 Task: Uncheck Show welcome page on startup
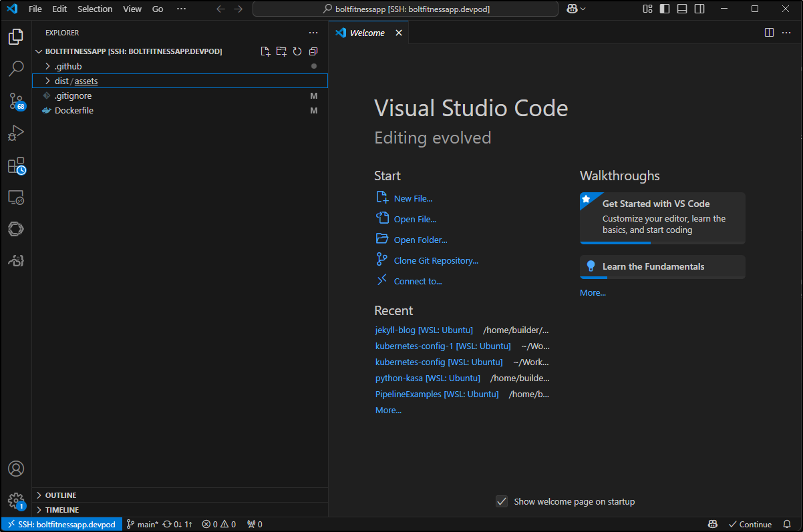tap(502, 501)
